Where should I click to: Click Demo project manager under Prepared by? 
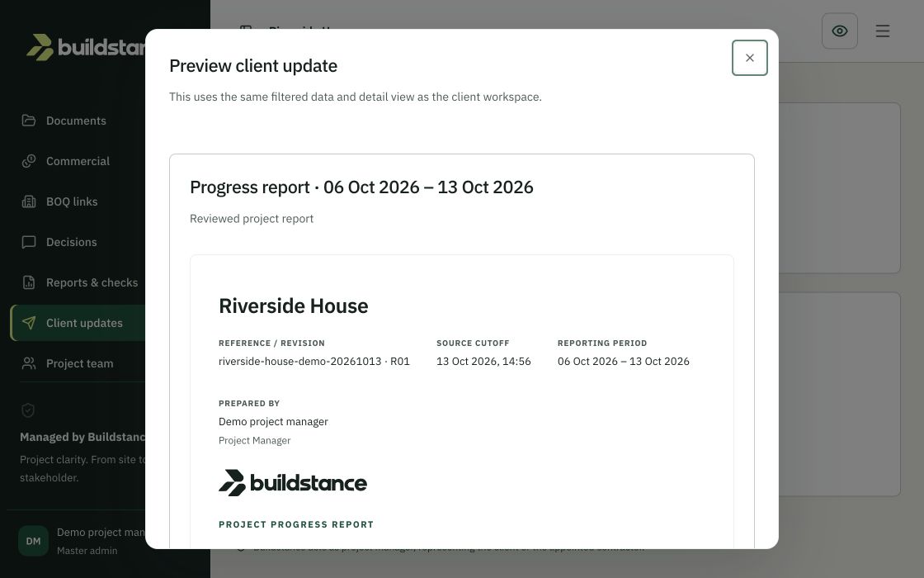tap(273, 421)
